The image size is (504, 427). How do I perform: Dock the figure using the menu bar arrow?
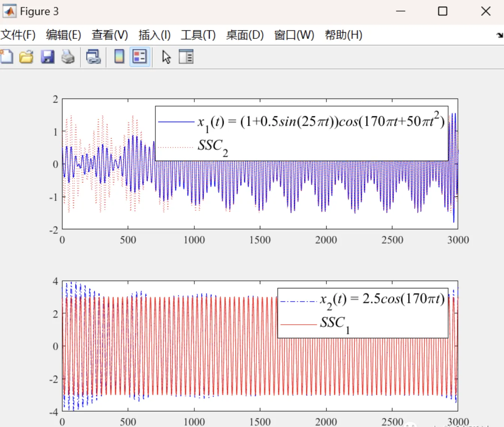coord(500,35)
